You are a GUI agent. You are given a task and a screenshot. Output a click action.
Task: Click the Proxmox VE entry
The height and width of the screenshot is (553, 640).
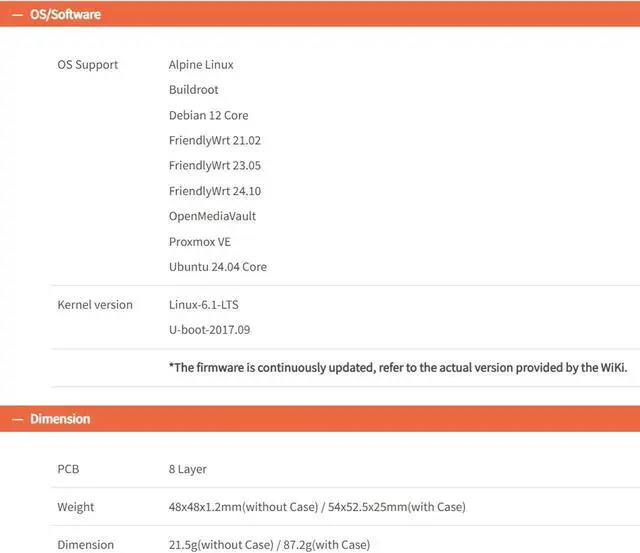point(200,242)
